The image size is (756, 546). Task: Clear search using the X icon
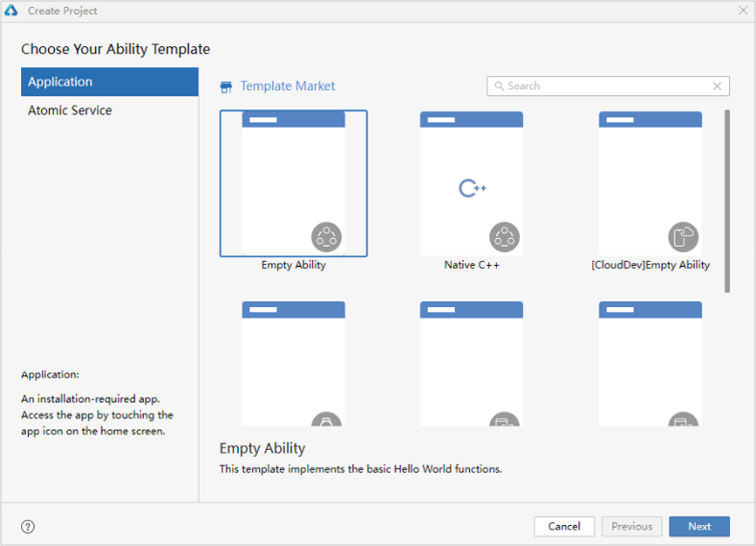[717, 86]
